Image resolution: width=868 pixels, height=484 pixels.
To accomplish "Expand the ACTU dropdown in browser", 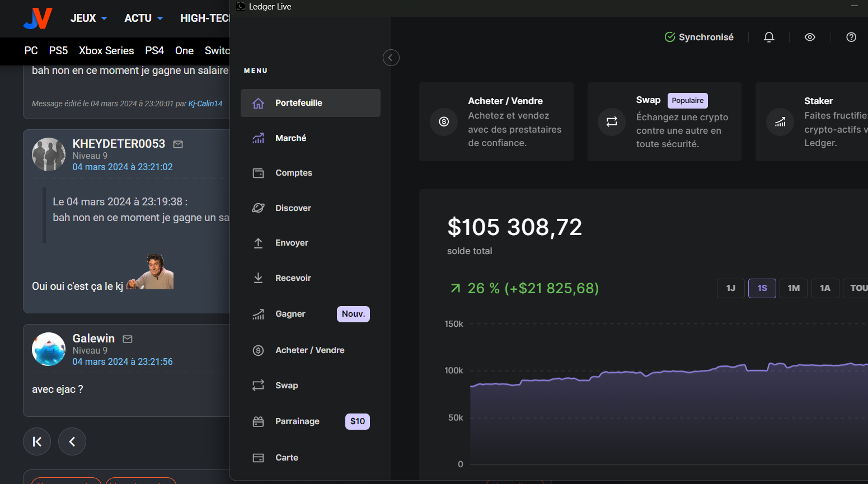I will click(144, 18).
